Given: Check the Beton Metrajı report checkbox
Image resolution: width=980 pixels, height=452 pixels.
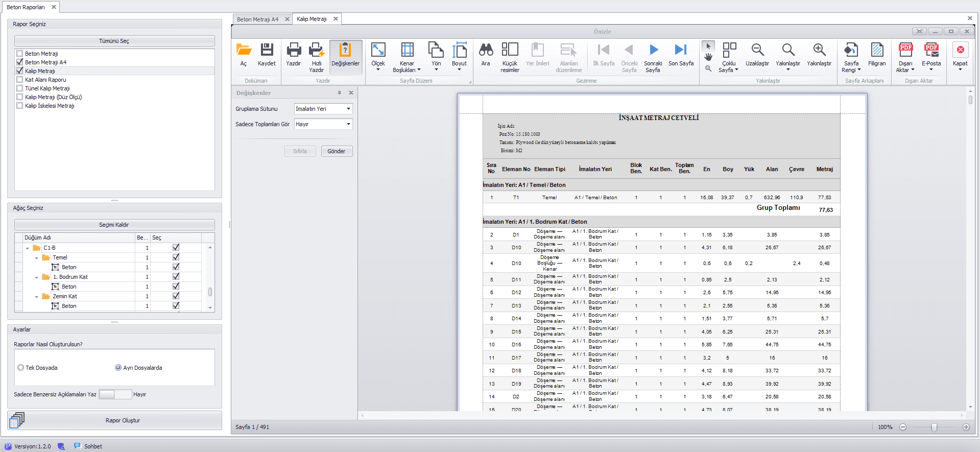Looking at the screenshot, I should click(x=20, y=54).
